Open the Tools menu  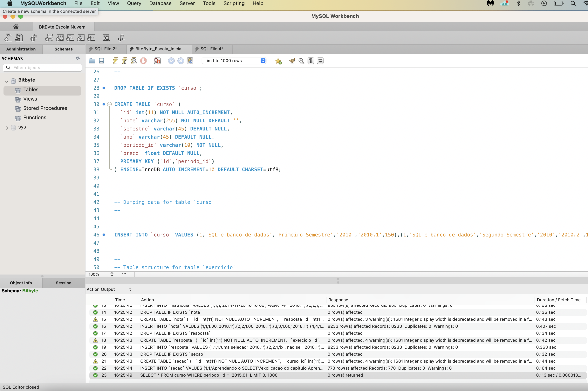point(209,3)
